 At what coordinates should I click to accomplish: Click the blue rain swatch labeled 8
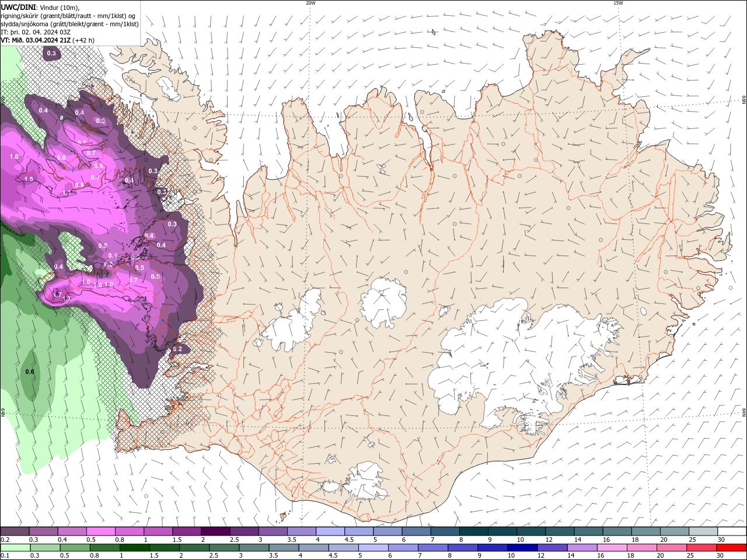(x=462, y=548)
